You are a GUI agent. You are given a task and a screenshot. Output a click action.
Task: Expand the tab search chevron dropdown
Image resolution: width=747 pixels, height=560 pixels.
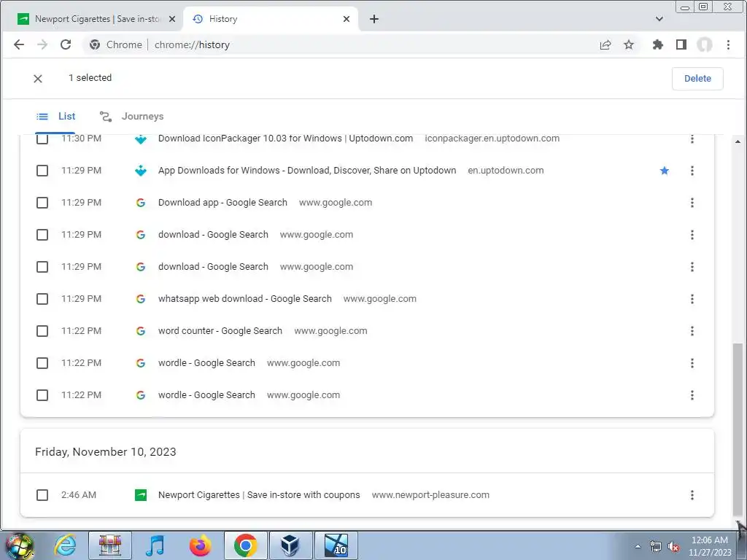[659, 19]
